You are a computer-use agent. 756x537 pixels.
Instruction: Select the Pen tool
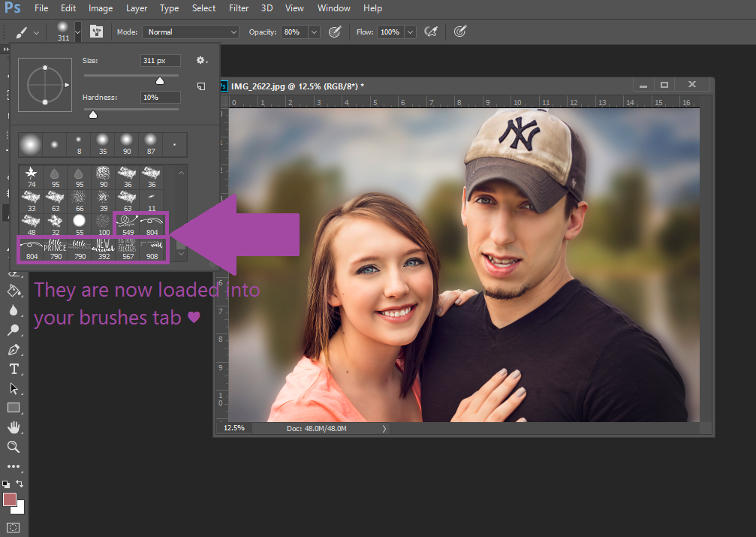coord(14,349)
